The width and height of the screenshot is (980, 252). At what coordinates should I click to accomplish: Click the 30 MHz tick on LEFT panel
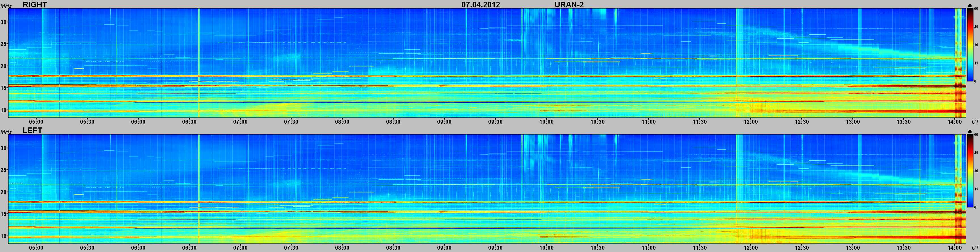tap(4, 148)
